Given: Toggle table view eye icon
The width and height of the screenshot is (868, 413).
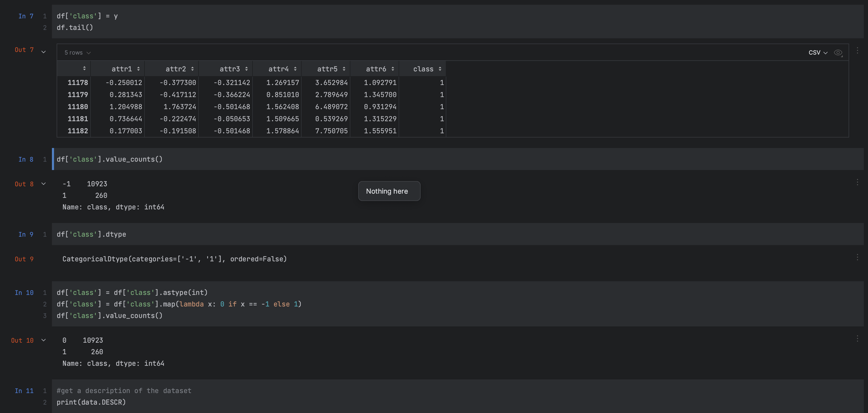Looking at the screenshot, I should click(x=838, y=52).
